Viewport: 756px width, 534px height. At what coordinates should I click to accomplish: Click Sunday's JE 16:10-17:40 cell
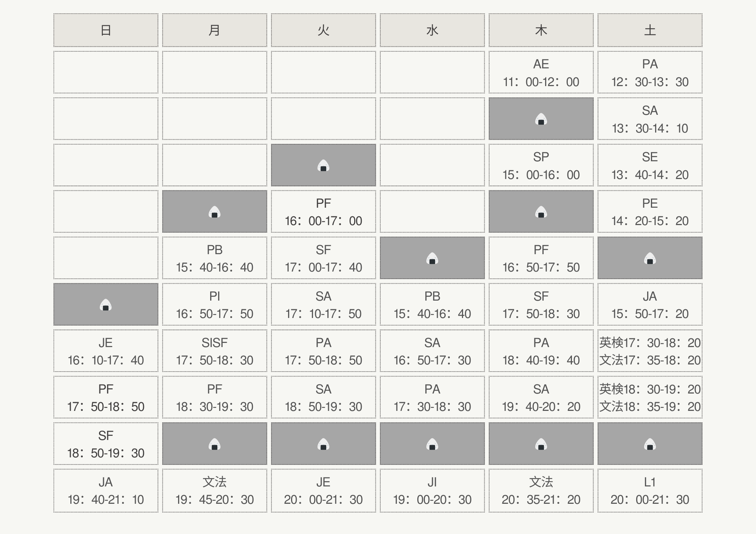point(106,351)
